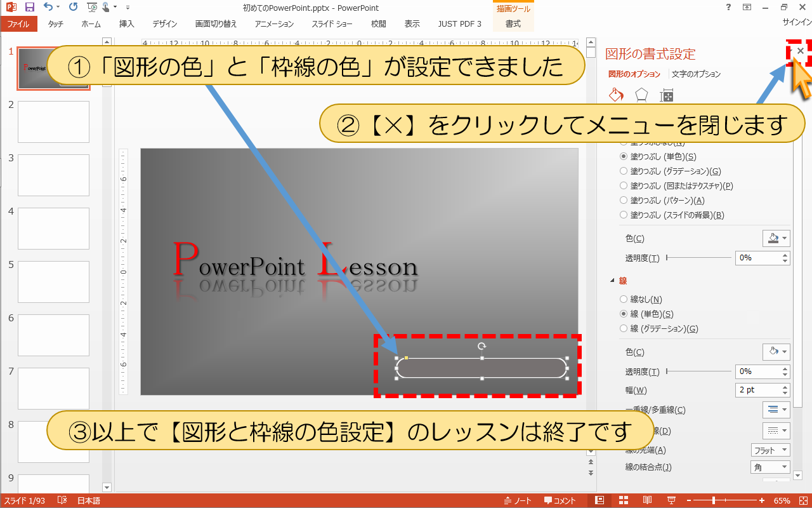The width and height of the screenshot is (812, 508).
Task: Open the 書式 drawing tools tab
Action: point(513,24)
